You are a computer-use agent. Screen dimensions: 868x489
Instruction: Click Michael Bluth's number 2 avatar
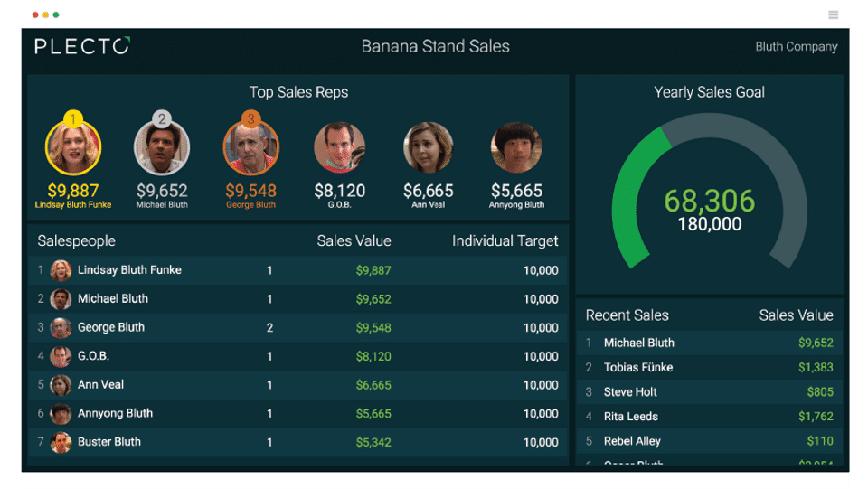(162, 149)
